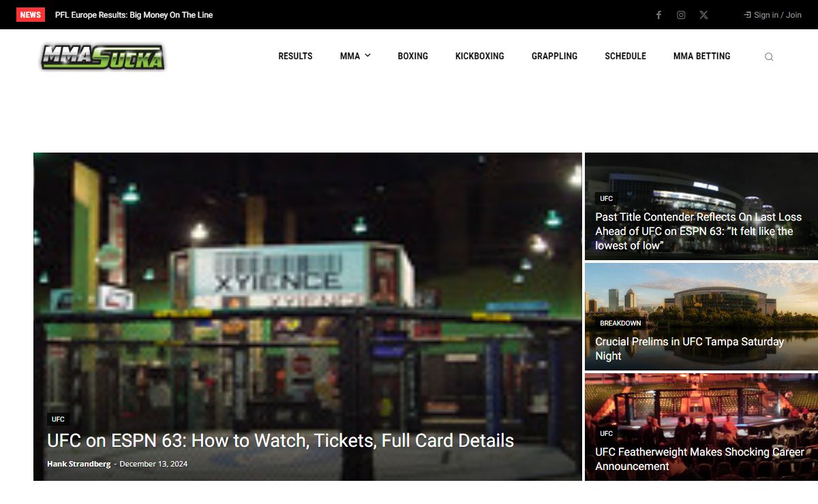This screenshot has width=818, height=504.
Task: Click UFC tag on main featured article
Action: (x=58, y=420)
